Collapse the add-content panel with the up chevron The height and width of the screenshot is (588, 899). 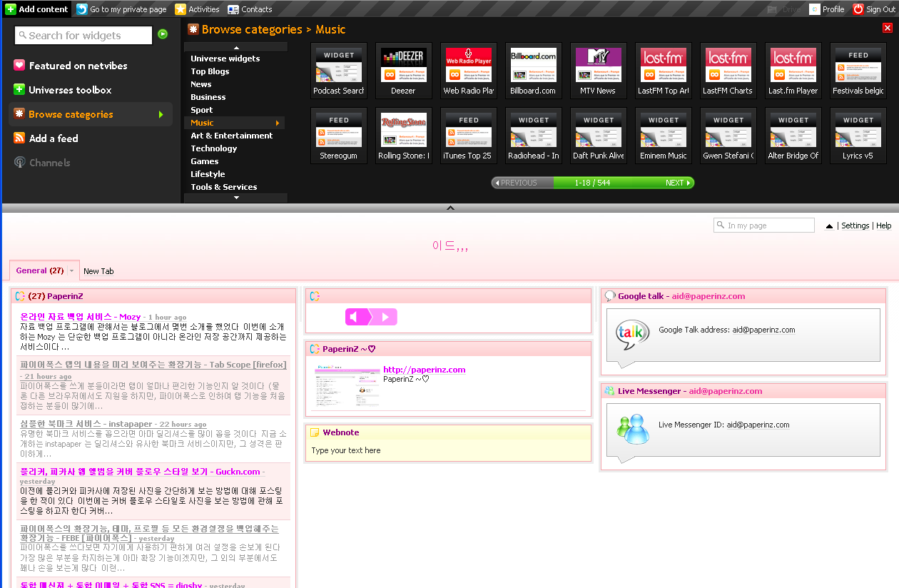[x=450, y=208]
